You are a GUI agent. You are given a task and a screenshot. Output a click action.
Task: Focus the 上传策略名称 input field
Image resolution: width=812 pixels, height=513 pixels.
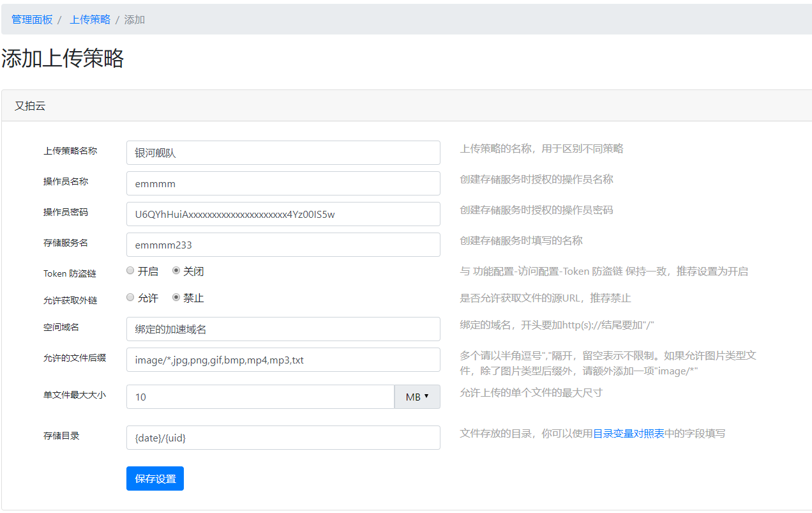(283, 153)
